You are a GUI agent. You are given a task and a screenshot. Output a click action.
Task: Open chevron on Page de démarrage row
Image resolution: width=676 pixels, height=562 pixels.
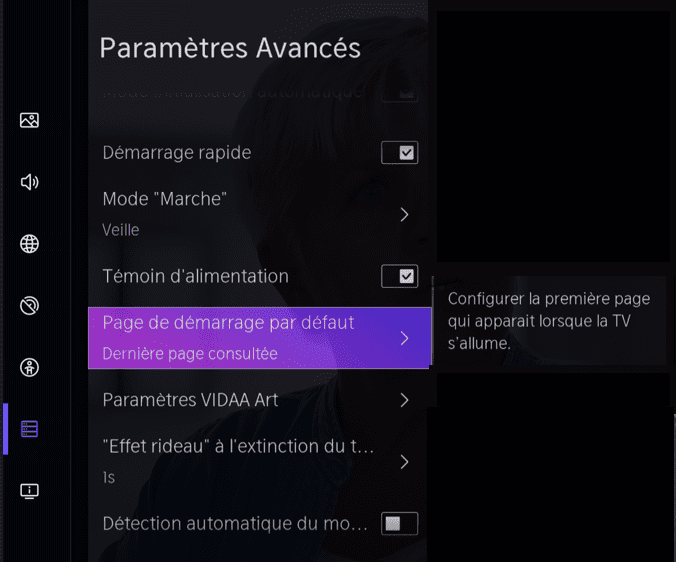[404, 338]
